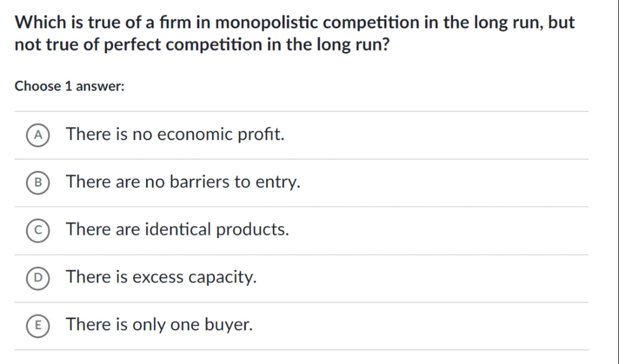Choose radio option C
The height and width of the screenshot is (364, 619).
pyautogui.click(x=38, y=230)
